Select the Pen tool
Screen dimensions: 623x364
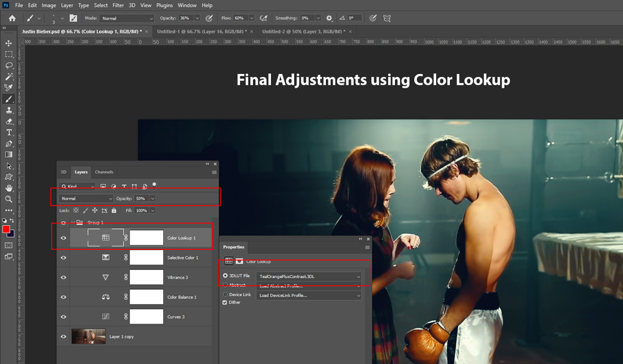point(9,143)
